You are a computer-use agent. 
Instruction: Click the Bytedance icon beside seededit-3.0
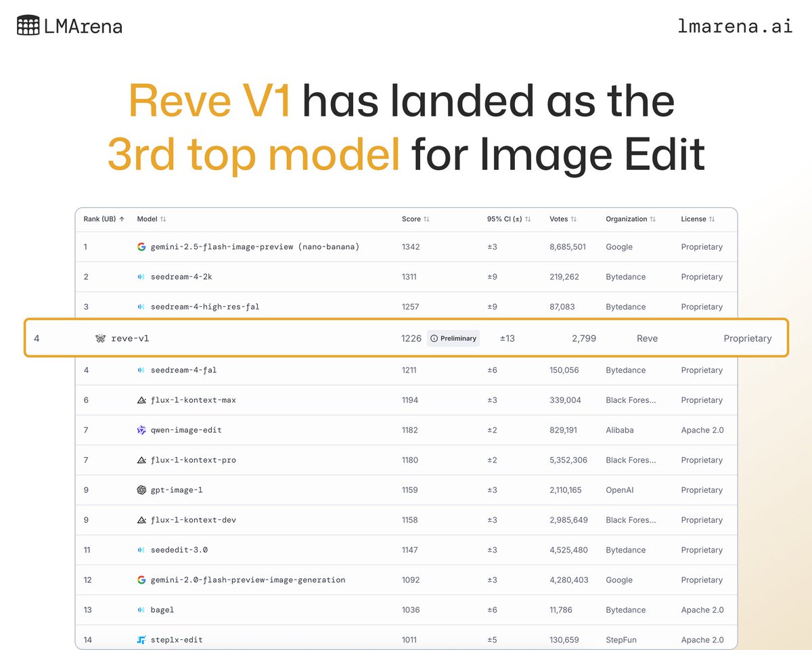point(141,550)
